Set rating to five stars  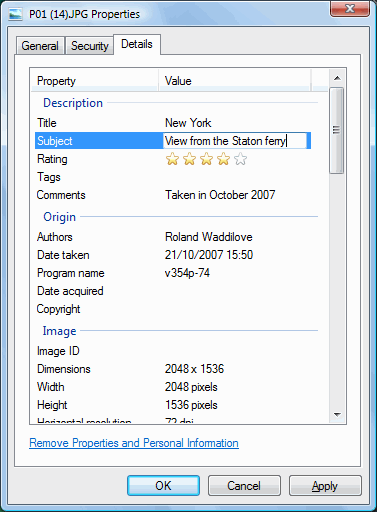click(240, 159)
